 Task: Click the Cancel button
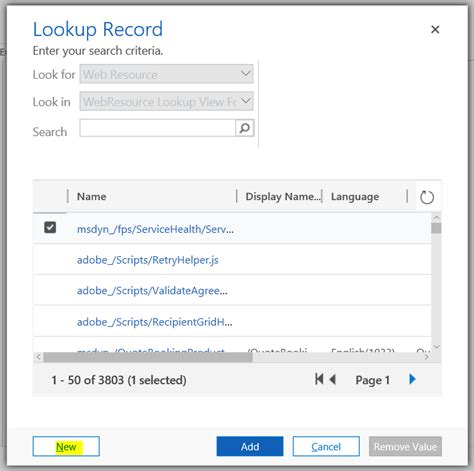[x=326, y=446]
